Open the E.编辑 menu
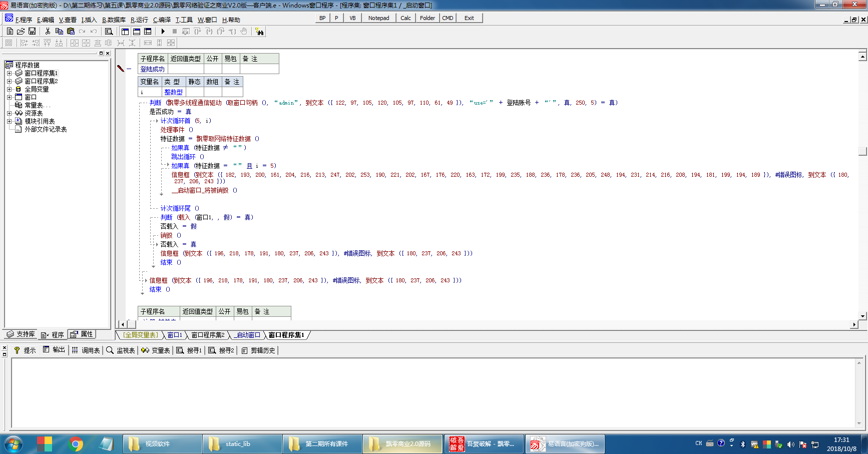Image resolution: width=868 pixels, height=454 pixels. coord(45,20)
